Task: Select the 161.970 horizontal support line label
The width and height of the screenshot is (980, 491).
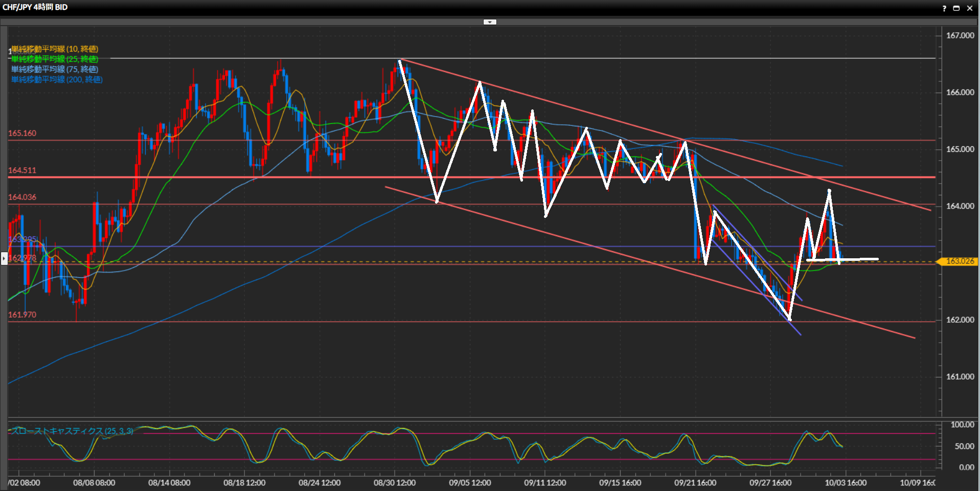Action: [x=22, y=315]
